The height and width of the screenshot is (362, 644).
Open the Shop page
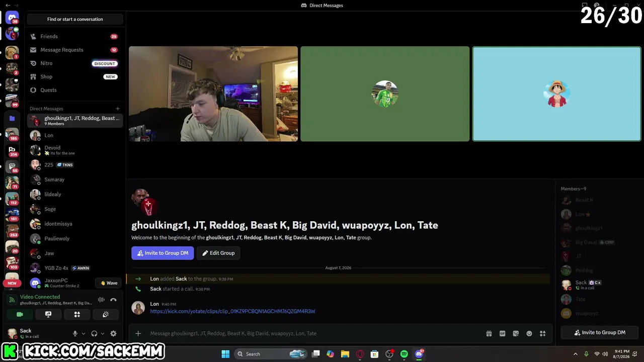75,76
